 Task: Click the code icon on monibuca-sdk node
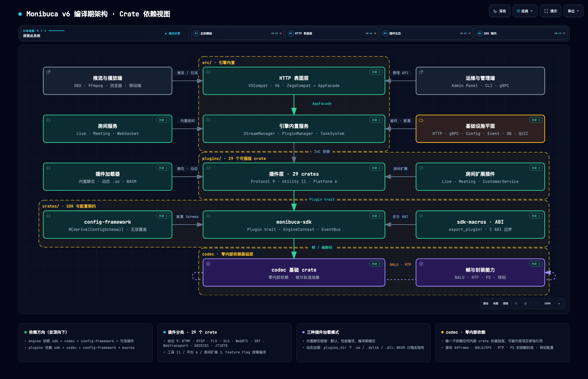(208, 216)
